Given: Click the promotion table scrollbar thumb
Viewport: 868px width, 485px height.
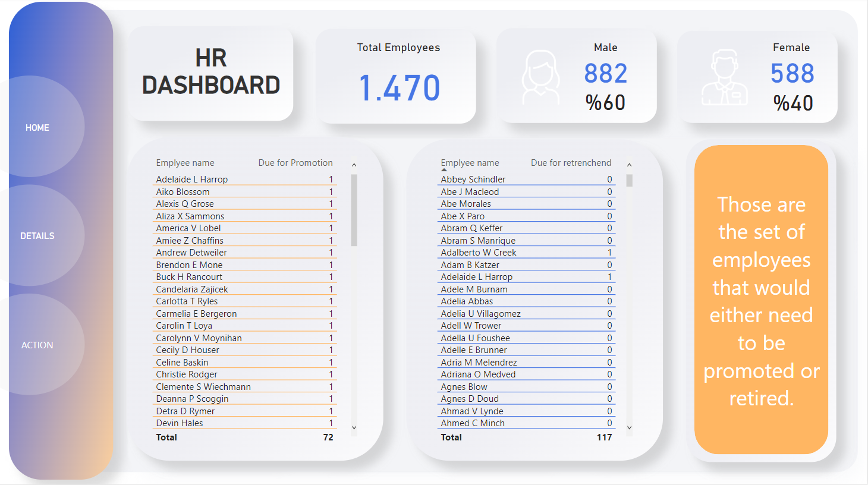Looking at the screenshot, I should point(354,209).
